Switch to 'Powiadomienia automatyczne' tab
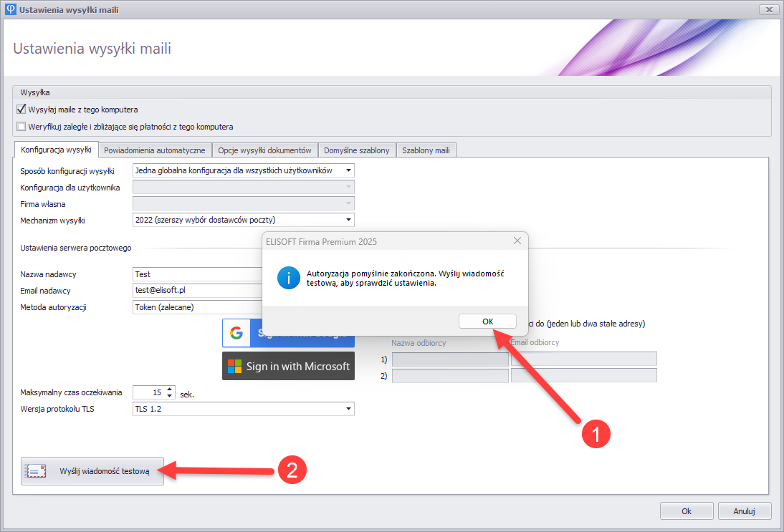 tap(155, 150)
